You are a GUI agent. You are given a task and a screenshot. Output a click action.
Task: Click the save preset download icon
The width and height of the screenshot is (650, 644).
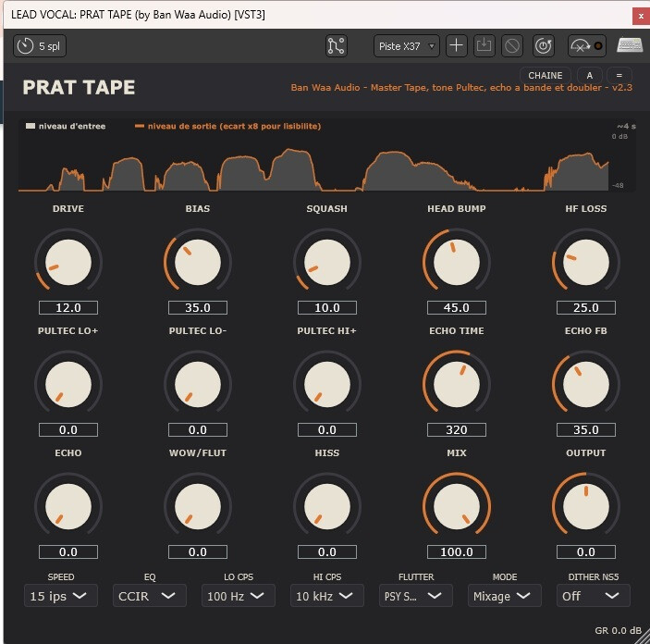click(484, 45)
